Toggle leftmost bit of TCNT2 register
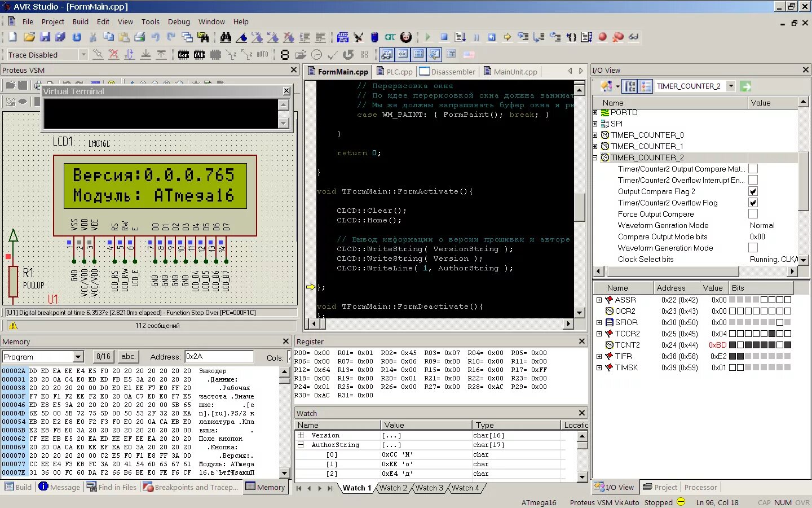 (x=732, y=345)
